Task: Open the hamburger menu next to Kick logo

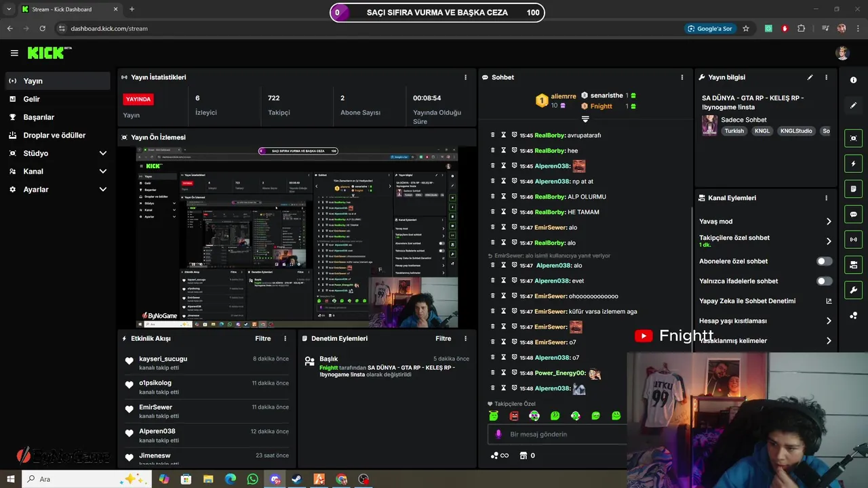Action: pos(14,53)
